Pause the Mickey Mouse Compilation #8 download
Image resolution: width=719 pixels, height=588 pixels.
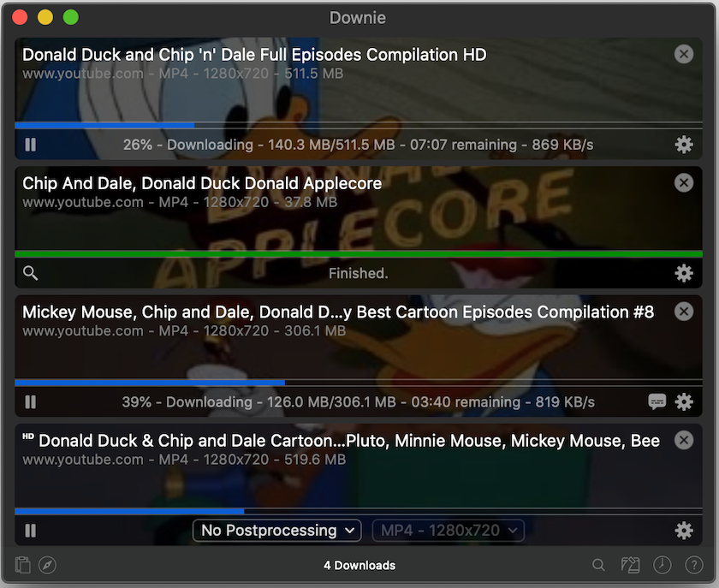(x=30, y=401)
